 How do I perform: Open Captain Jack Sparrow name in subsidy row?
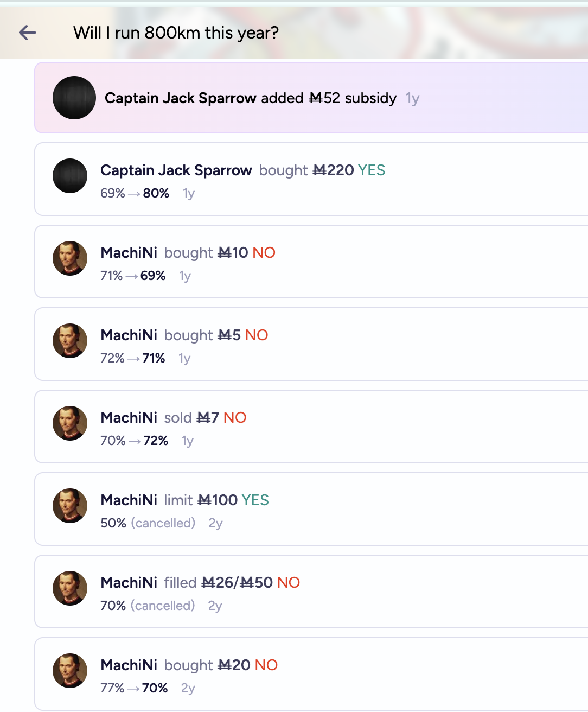coord(180,98)
